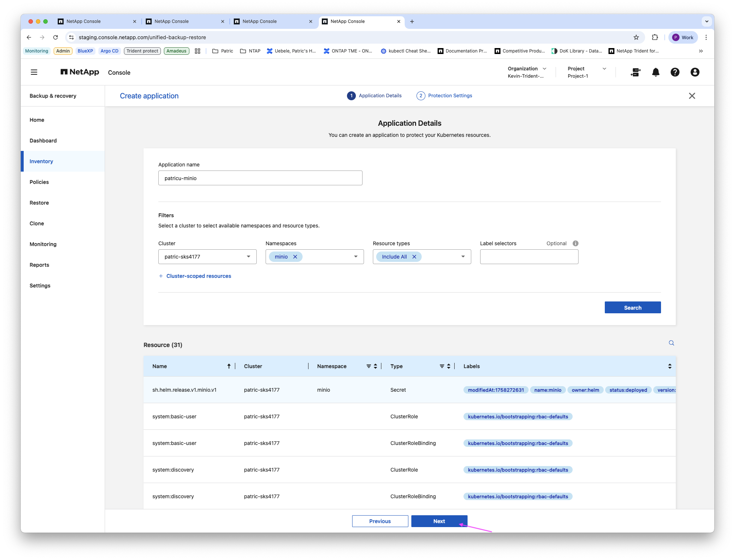Remove the Include All resource type chip
Viewport: 735px width, 560px height.
414,257
